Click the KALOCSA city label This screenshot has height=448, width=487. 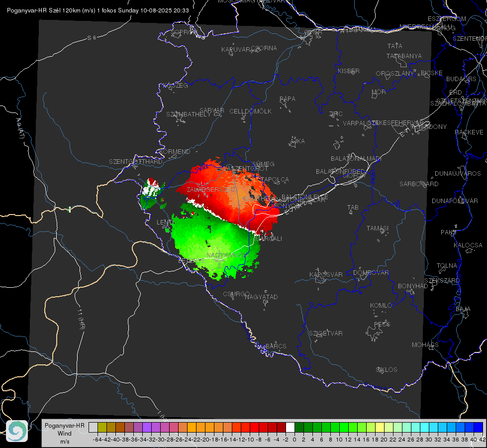point(468,245)
